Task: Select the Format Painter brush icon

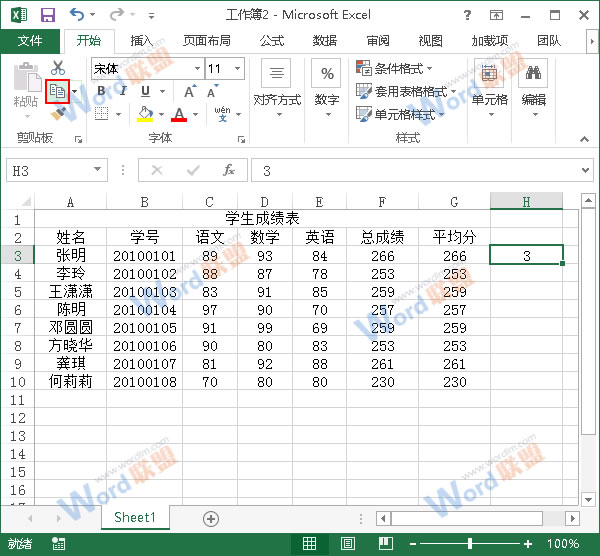Action: coord(58,114)
